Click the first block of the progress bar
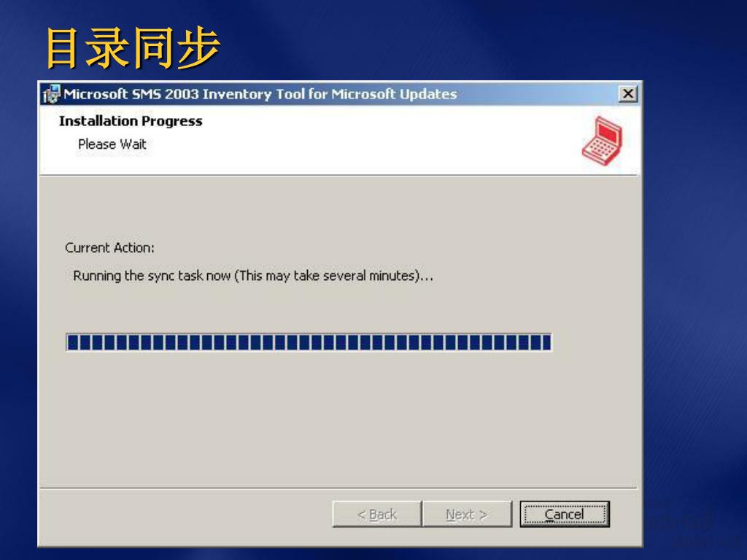 [72, 343]
